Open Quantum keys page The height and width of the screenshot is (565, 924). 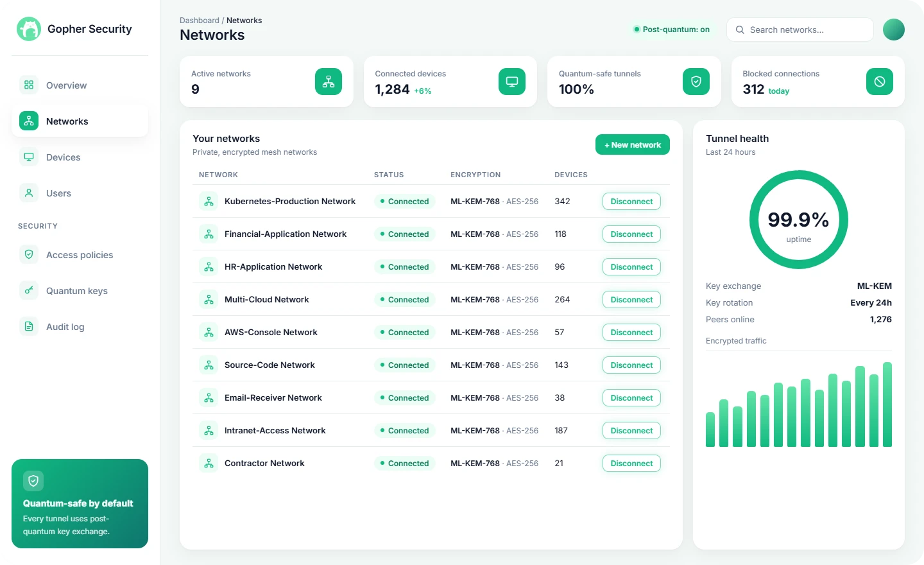coord(80,290)
